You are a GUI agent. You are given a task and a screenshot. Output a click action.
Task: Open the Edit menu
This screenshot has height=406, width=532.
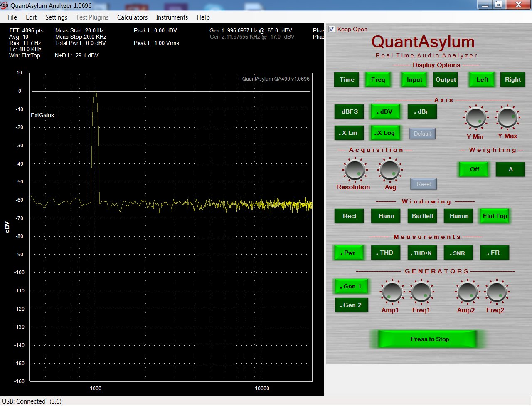[31, 17]
